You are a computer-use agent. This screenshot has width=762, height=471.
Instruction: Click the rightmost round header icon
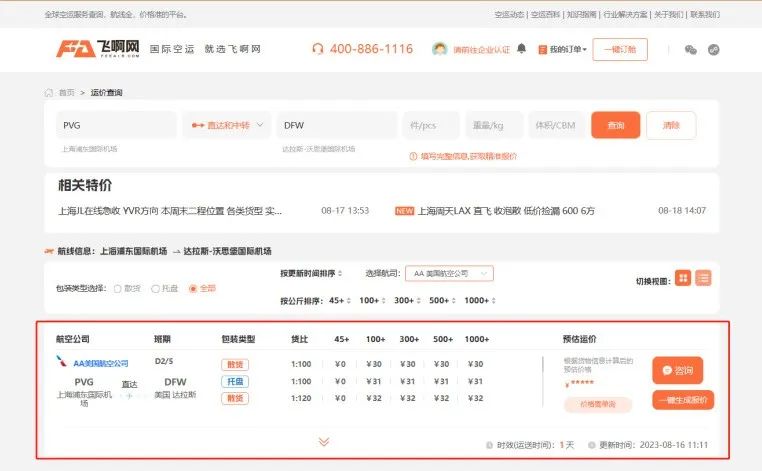[713, 50]
